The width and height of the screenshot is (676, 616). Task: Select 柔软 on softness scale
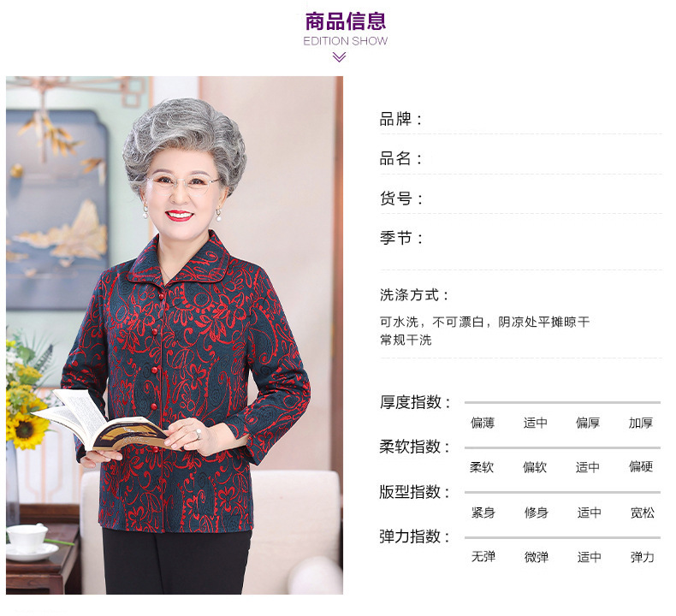coord(482,467)
